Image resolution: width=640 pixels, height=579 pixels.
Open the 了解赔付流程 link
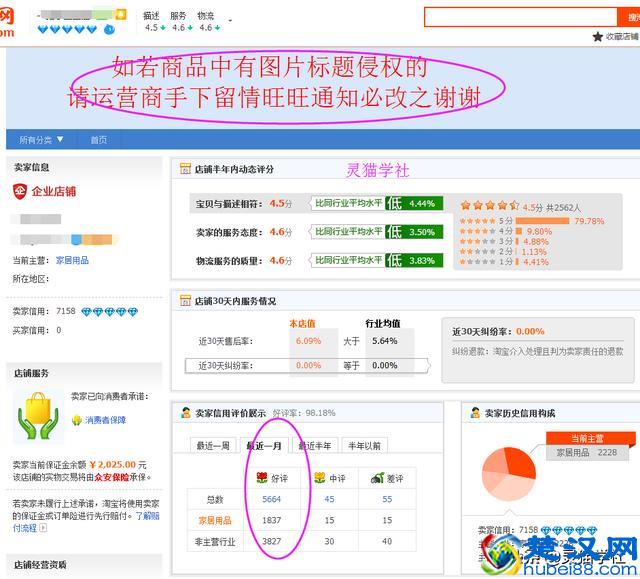pos(86,521)
